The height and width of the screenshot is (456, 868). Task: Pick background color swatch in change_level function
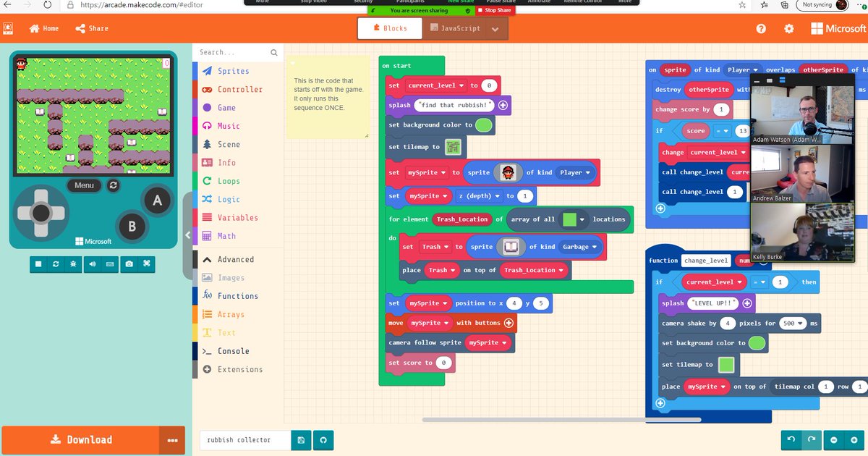pos(757,343)
